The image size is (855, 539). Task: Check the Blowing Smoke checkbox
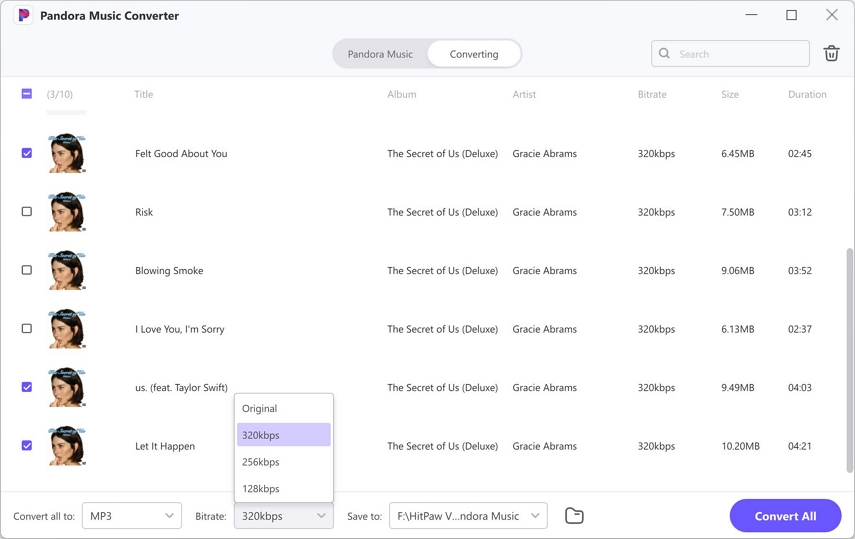pos(27,270)
